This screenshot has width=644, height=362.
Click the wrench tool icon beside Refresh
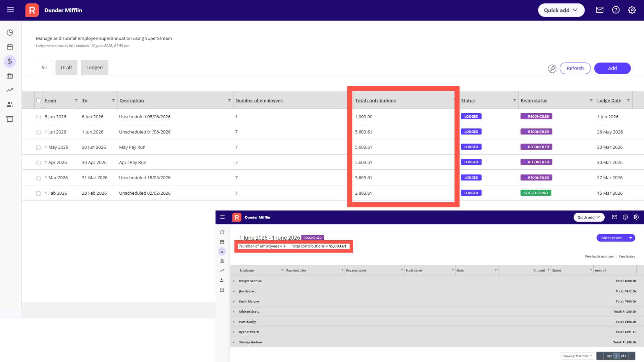pyautogui.click(x=552, y=69)
